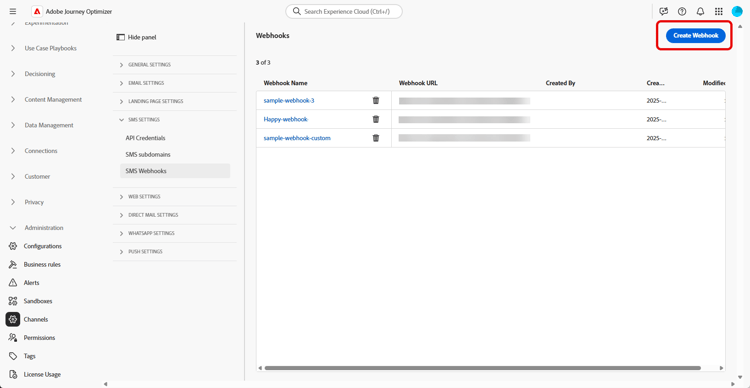Open the app switcher grid icon
This screenshot has width=750, height=388.
click(x=718, y=11)
